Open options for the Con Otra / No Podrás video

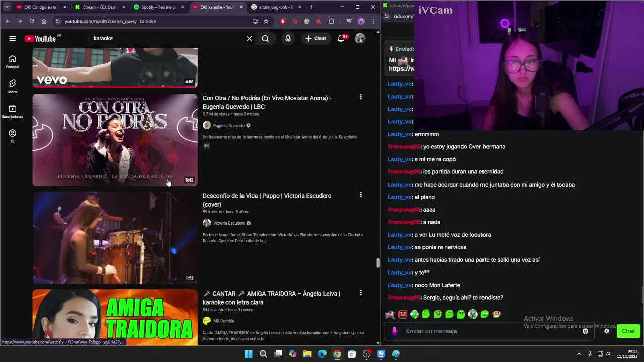click(361, 97)
